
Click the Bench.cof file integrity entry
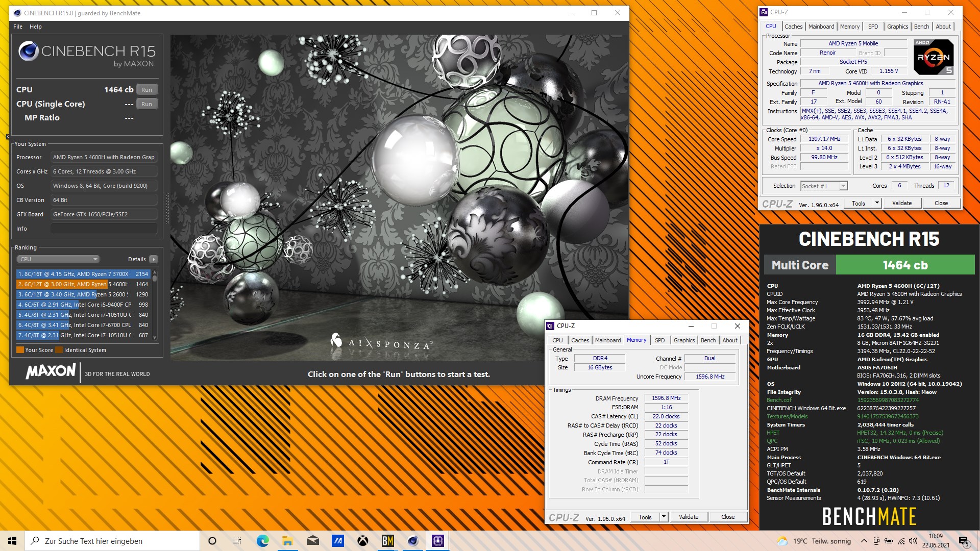coord(779,400)
